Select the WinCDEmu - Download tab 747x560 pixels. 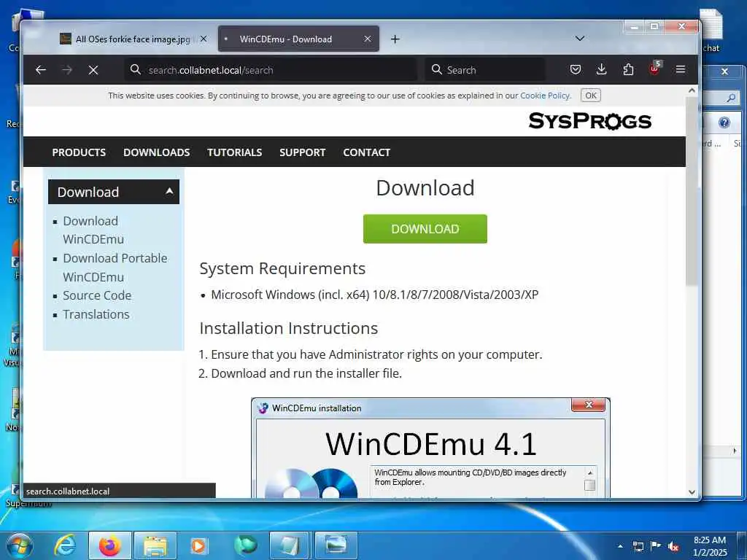coord(298,39)
